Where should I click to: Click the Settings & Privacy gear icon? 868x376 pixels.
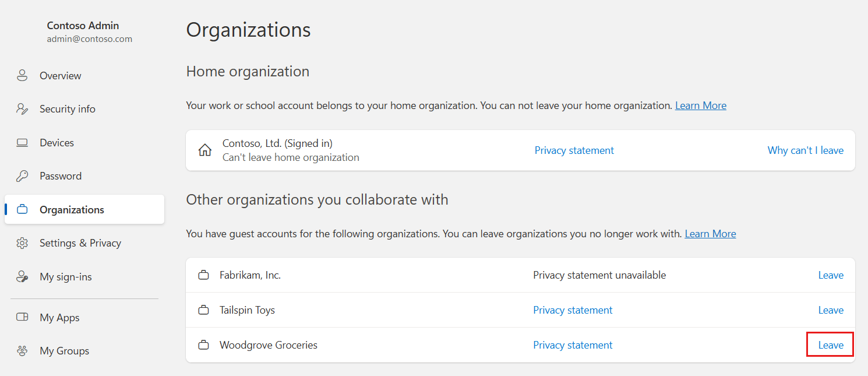[x=22, y=243]
